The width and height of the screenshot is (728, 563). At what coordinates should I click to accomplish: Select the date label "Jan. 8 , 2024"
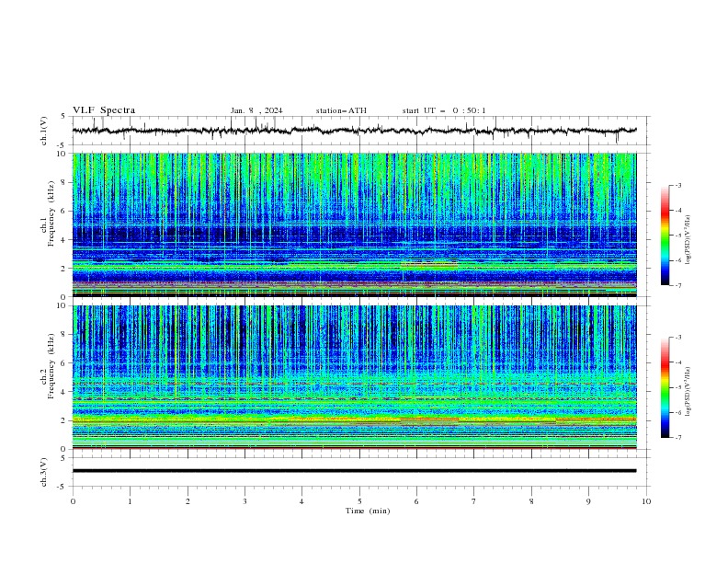pos(256,110)
